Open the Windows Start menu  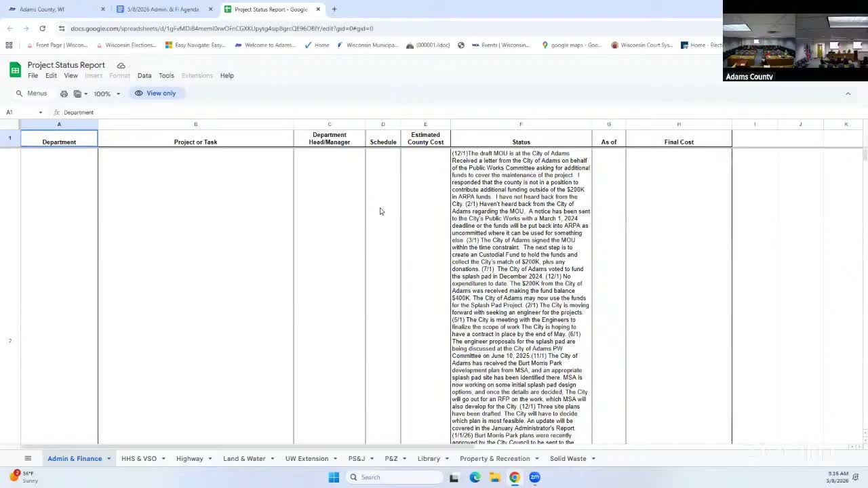pos(334,477)
